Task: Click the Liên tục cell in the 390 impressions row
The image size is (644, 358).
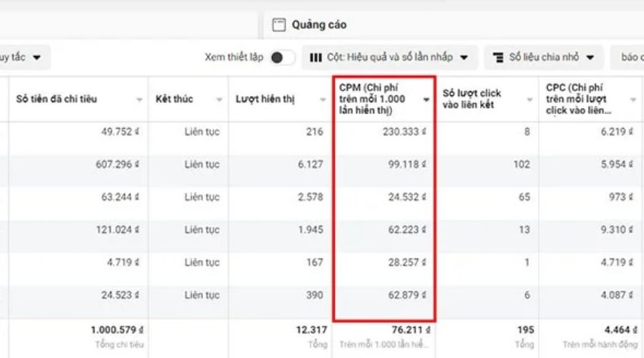Action: pos(202,295)
